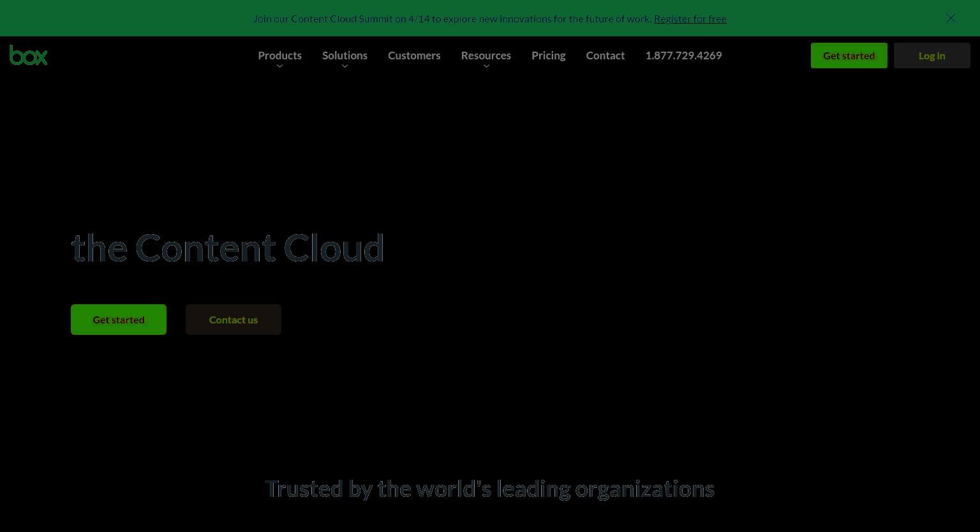Click the phone number 1.877.729.4269

pos(683,55)
